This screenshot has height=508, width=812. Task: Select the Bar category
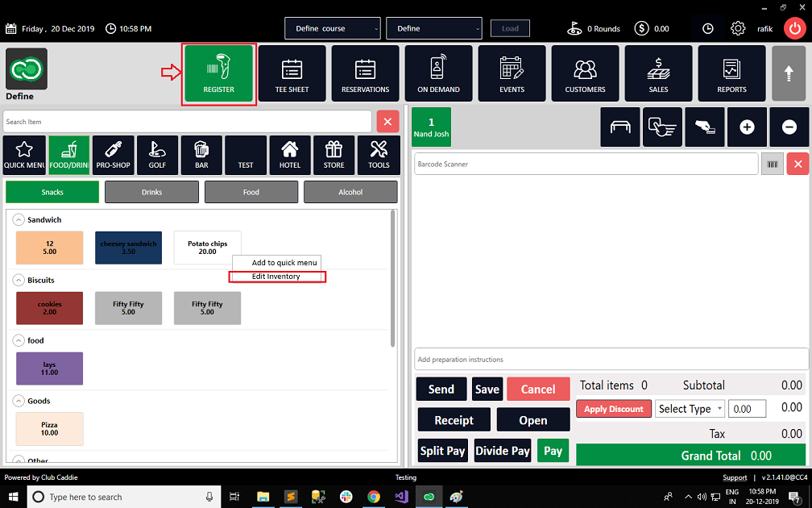(x=201, y=155)
